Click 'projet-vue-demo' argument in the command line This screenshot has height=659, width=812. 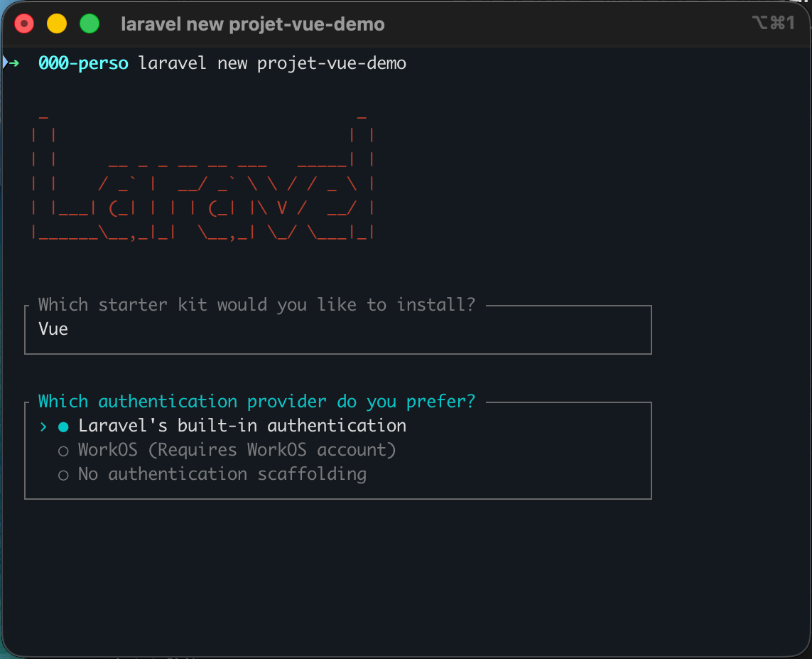coord(332,63)
